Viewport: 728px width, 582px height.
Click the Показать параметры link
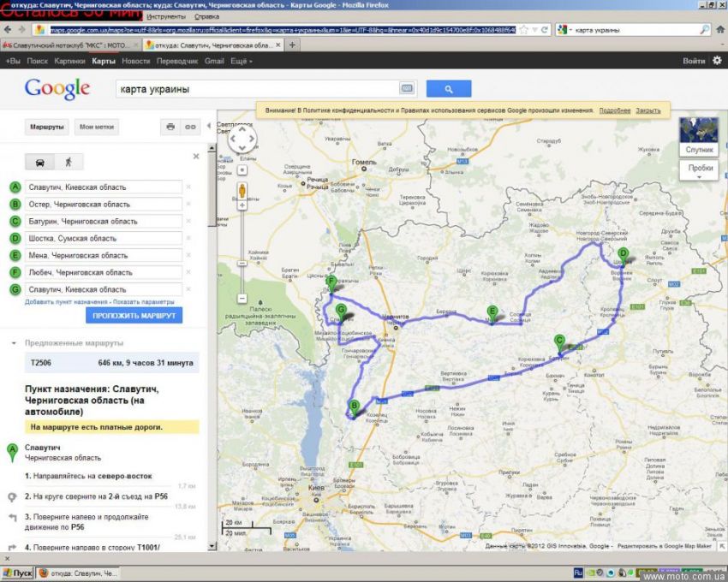(144, 301)
